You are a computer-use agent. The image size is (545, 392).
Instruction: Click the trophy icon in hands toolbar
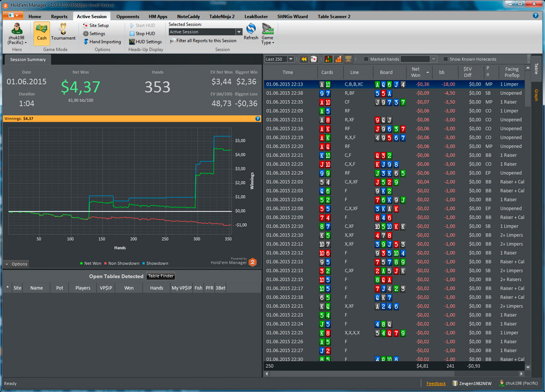coord(348,59)
